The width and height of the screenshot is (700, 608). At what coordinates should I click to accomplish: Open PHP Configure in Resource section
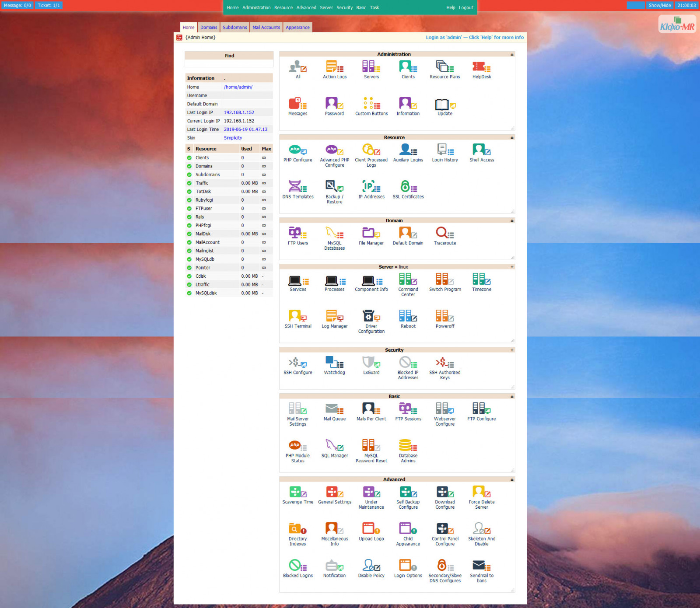tap(297, 152)
